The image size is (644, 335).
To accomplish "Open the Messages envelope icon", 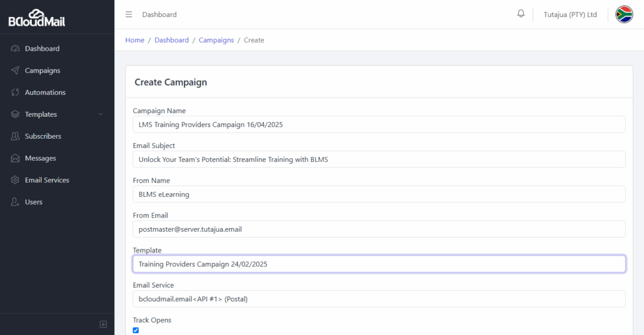I will [15, 158].
